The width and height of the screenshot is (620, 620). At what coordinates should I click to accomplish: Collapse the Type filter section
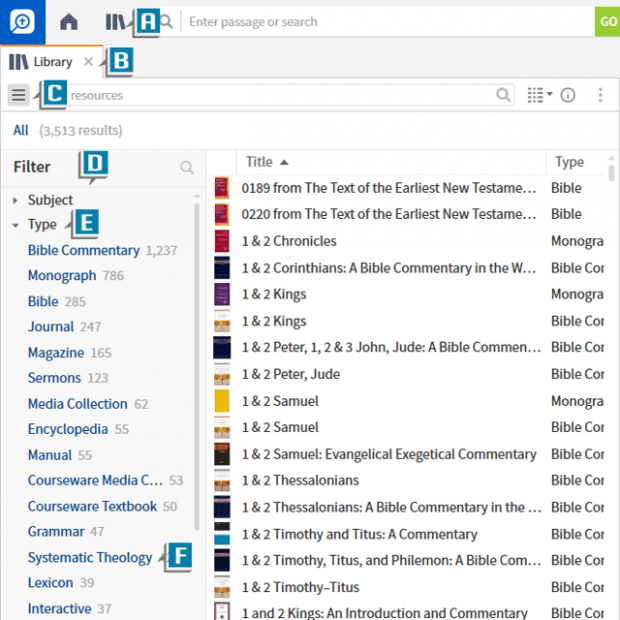[x=15, y=226]
